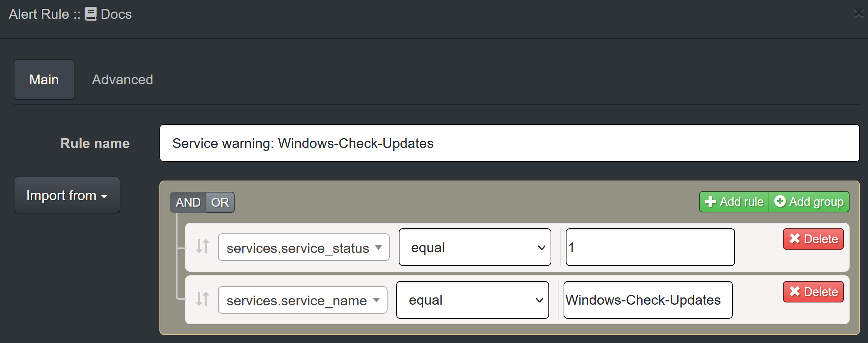Grab the sort handle for service_name rule
Viewport: 868px width, 343px height.
coord(202,299)
